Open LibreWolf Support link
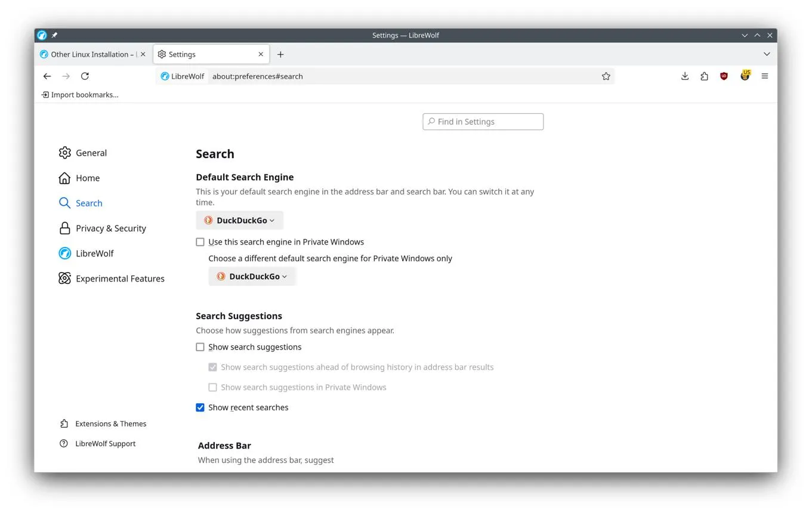Image resolution: width=812 pixels, height=513 pixels. coord(98,444)
